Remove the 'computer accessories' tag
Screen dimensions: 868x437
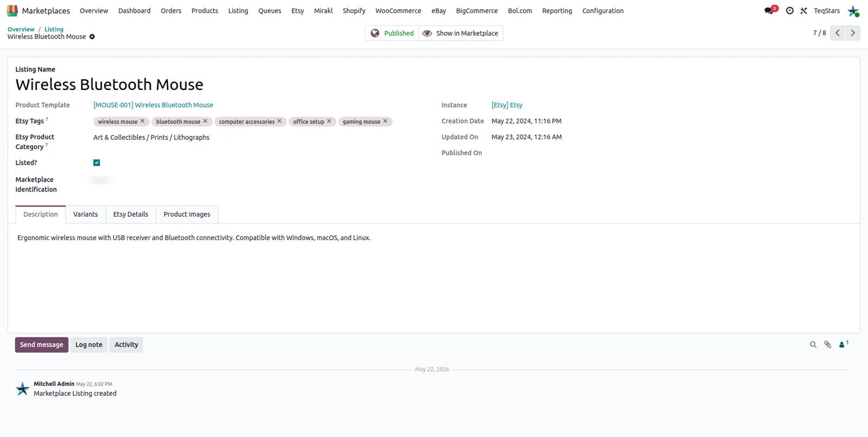coord(280,121)
